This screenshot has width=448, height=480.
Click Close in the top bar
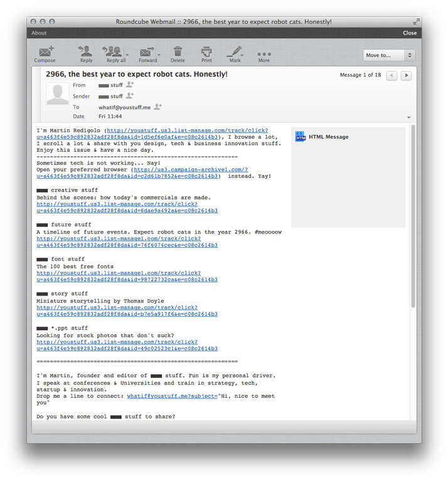[410, 33]
